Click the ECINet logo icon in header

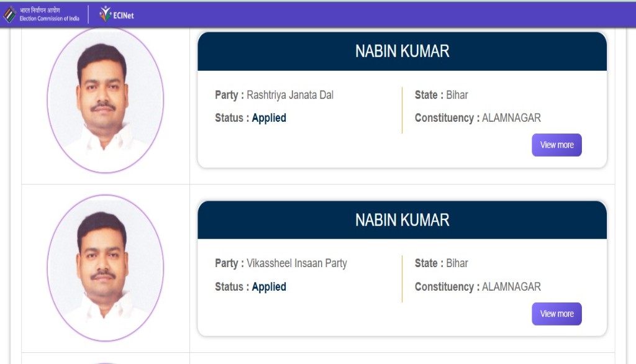point(106,14)
